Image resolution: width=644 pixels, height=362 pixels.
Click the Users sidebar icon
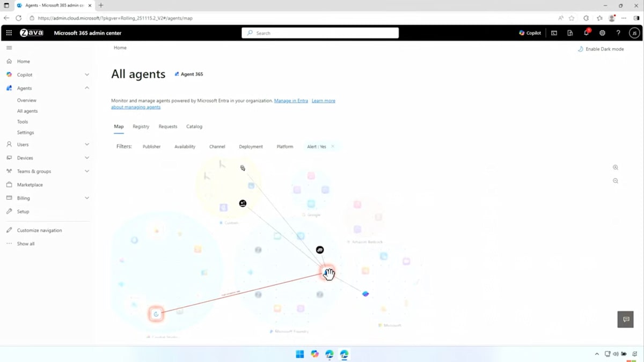(9, 144)
